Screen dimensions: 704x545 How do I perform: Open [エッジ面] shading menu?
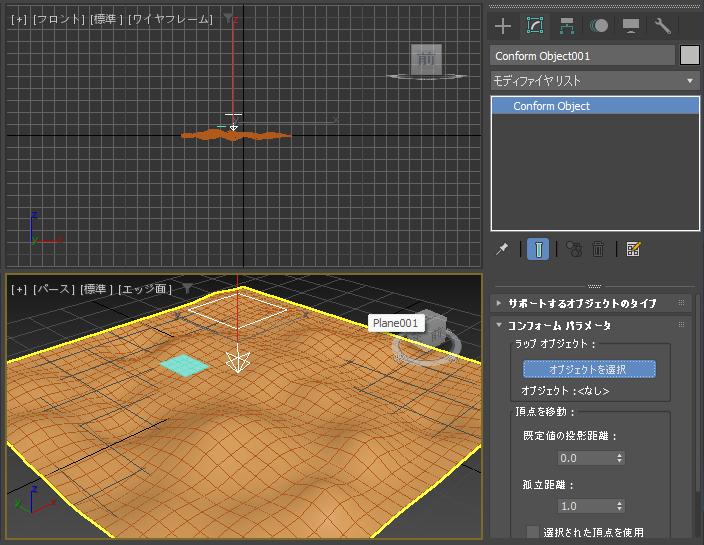[145, 289]
